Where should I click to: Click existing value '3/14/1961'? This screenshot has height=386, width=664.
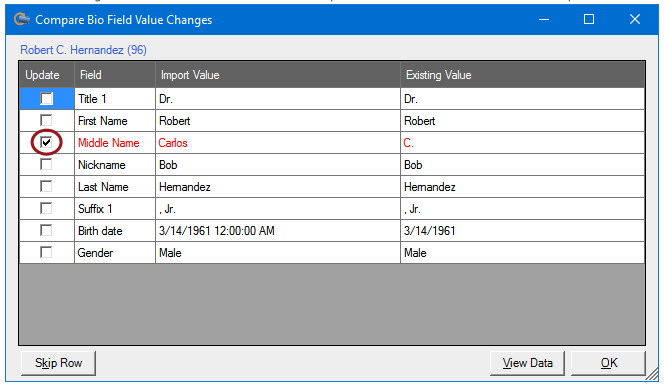[x=523, y=231]
